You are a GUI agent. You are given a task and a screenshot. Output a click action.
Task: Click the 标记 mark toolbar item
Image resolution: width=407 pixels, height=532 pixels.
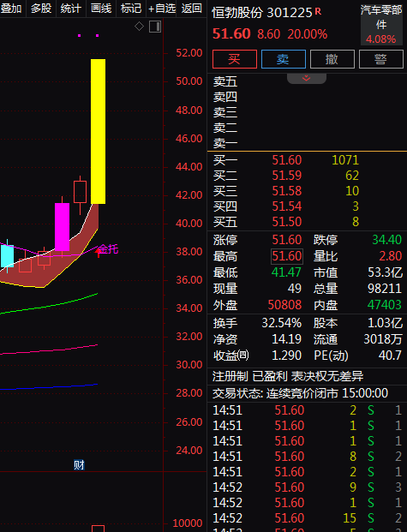(131, 9)
